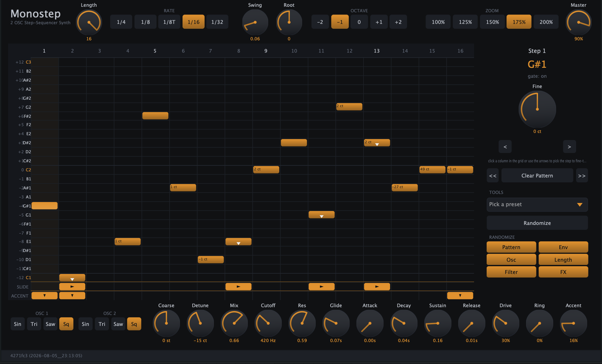The height and width of the screenshot is (364, 602).
Task: Click the G2 note block on step 12
Action: click(x=349, y=106)
